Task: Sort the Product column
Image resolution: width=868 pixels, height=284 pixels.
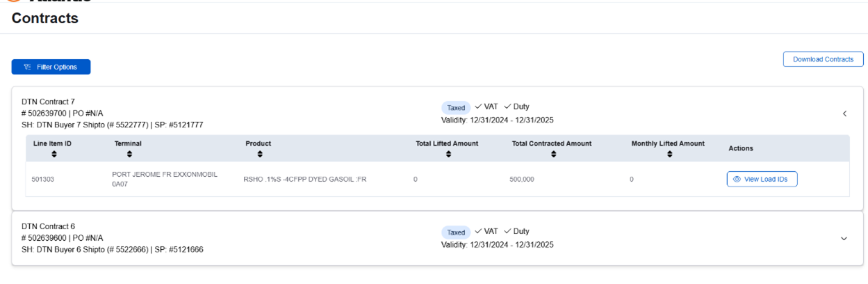Action: pos(259,154)
